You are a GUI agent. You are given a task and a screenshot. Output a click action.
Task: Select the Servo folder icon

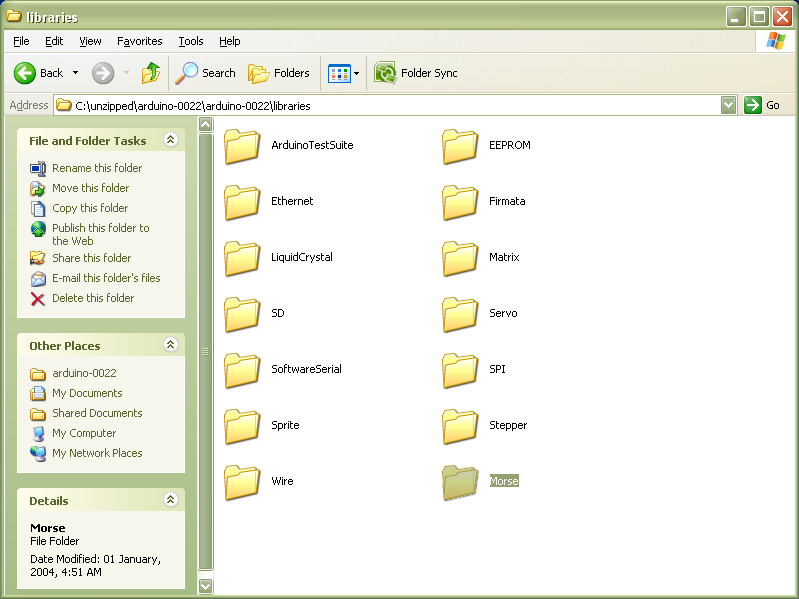460,314
